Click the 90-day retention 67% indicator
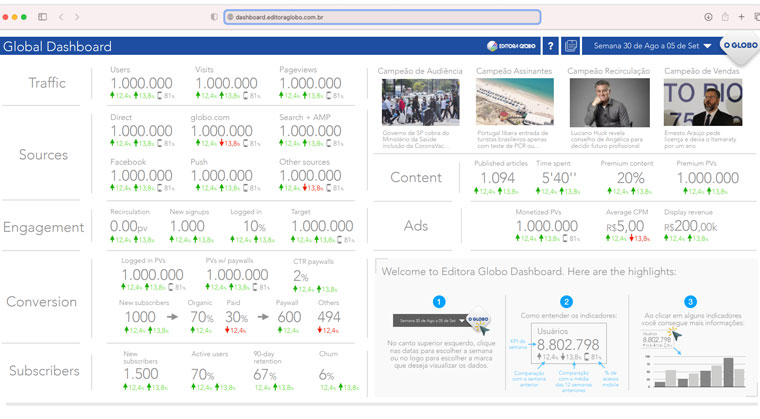 [265, 374]
